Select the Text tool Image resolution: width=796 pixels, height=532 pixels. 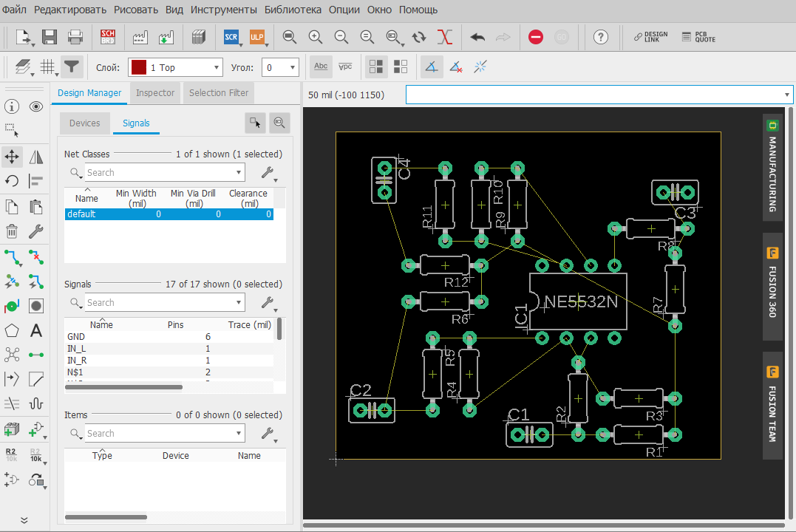click(36, 331)
